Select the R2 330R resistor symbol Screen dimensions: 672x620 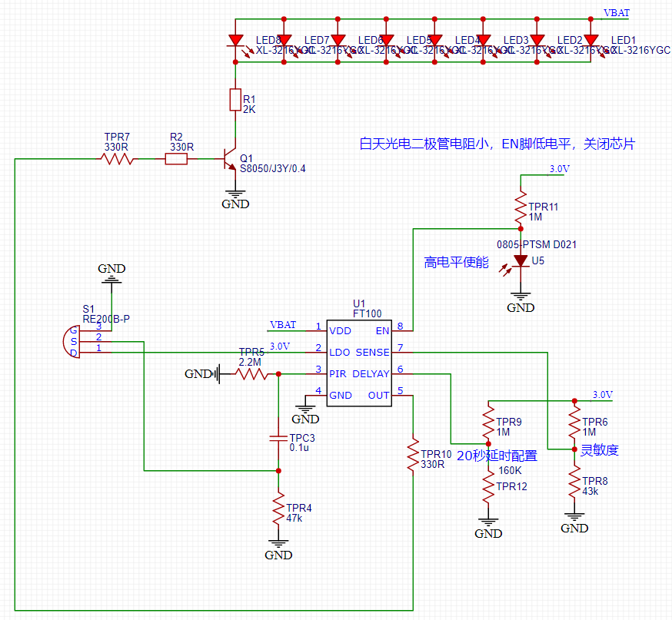coord(176,159)
